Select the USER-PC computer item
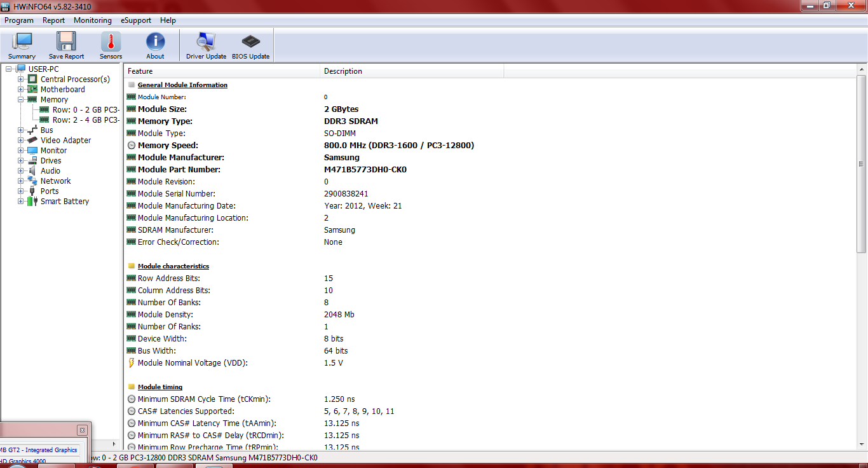868x468 pixels. tap(44, 69)
